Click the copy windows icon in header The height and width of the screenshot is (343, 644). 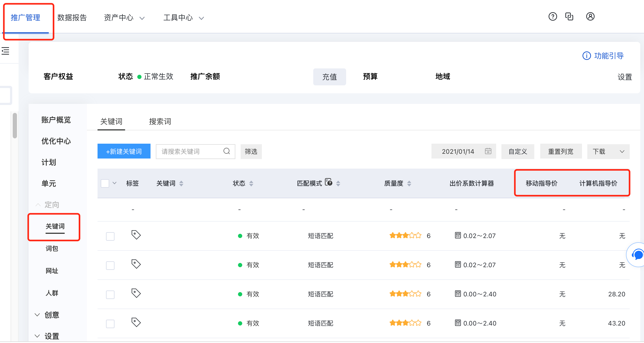pos(569,17)
